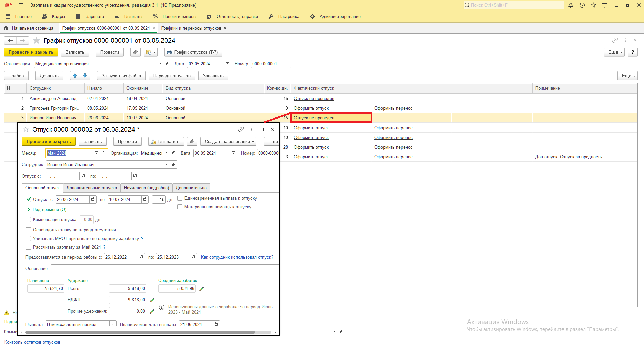Open dropdown next to create-based-on icon

151,52
